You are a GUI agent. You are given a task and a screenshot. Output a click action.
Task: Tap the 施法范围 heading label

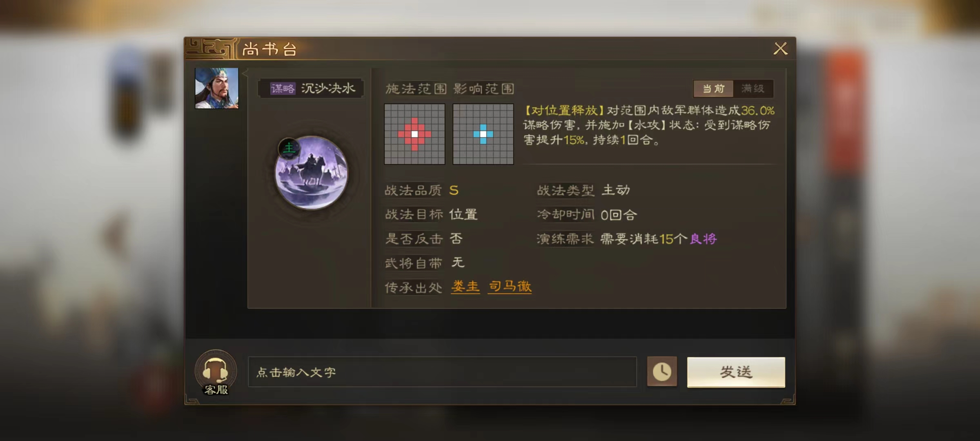point(416,89)
